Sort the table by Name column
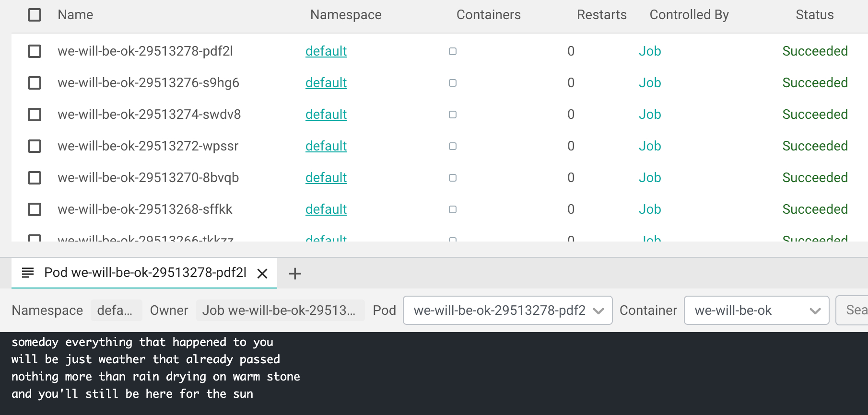 tap(75, 15)
